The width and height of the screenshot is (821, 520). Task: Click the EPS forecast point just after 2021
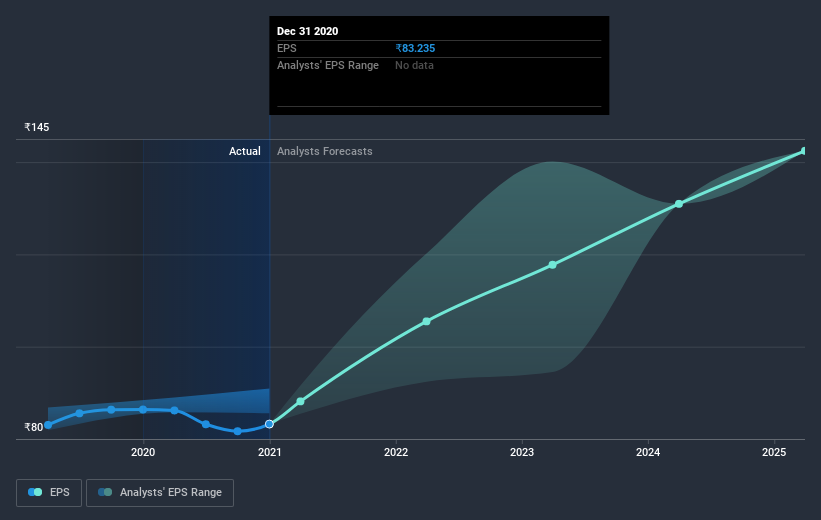coord(301,402)
